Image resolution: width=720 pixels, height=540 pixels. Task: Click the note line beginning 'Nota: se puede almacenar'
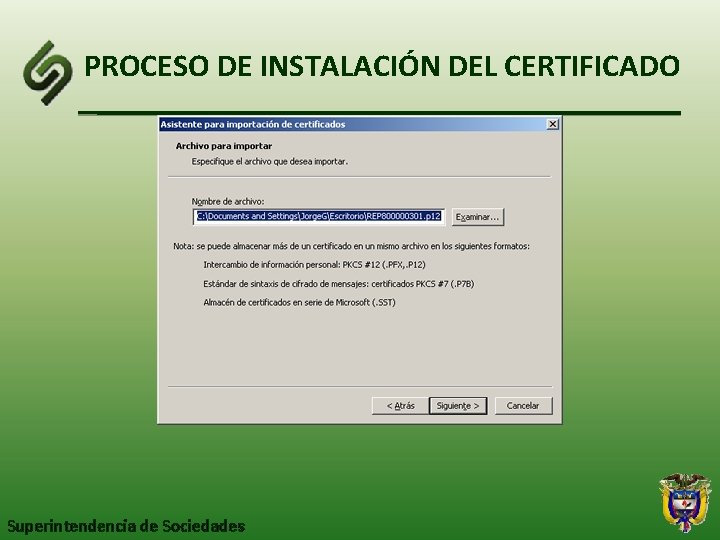pos(351,246)
